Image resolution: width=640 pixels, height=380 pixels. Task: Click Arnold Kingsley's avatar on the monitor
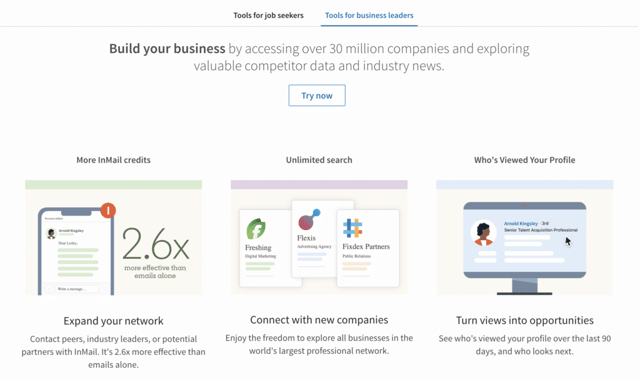point(483,233)
